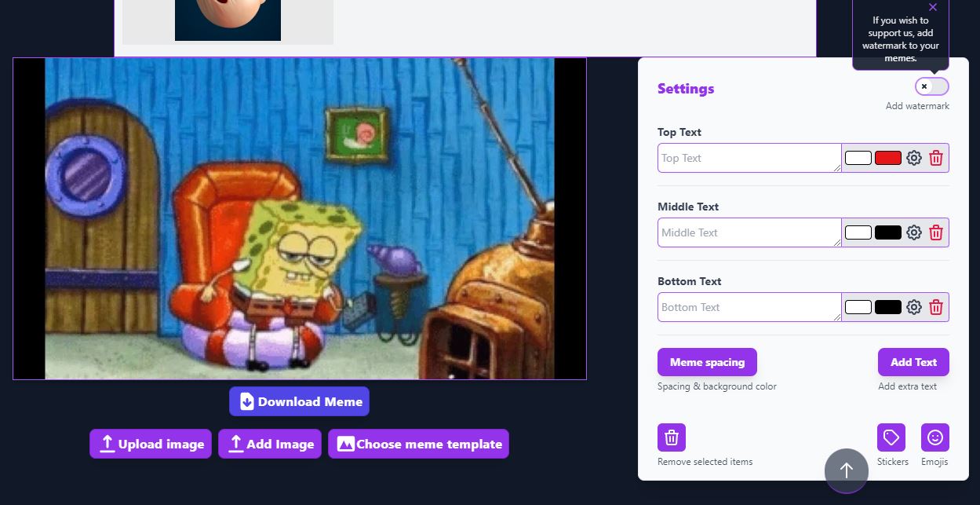
Task: Focus the Bottom Text input field
Action: coord(749,307)
